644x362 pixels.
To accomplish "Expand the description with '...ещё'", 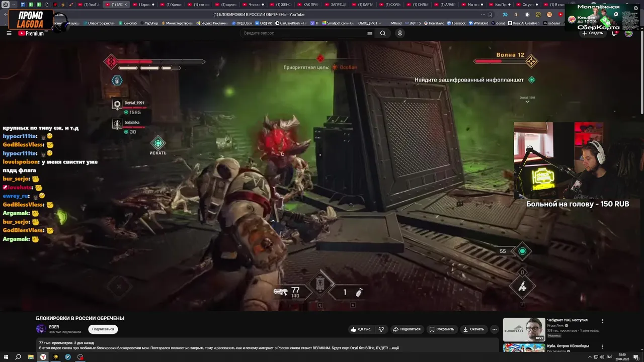I will (394, 348).
